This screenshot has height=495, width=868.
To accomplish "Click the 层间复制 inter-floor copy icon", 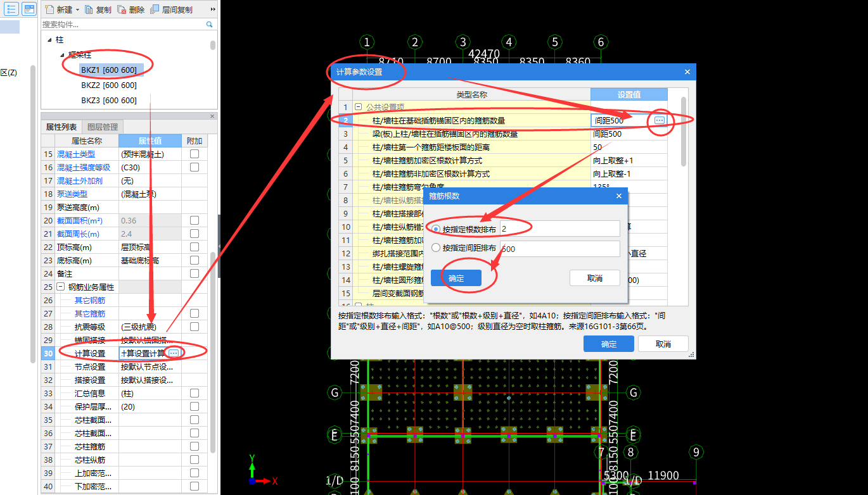I will (155, 9).
